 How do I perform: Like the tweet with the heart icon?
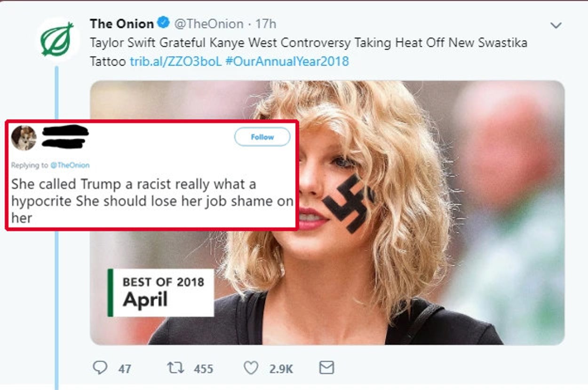tap(251, 367)
